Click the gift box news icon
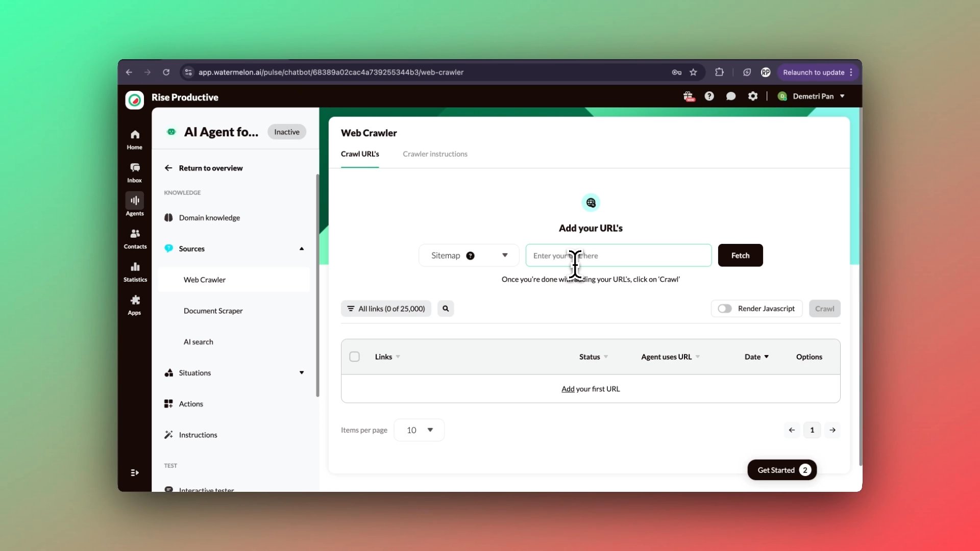This screenshot has height=551, width=980. (689, 96)
